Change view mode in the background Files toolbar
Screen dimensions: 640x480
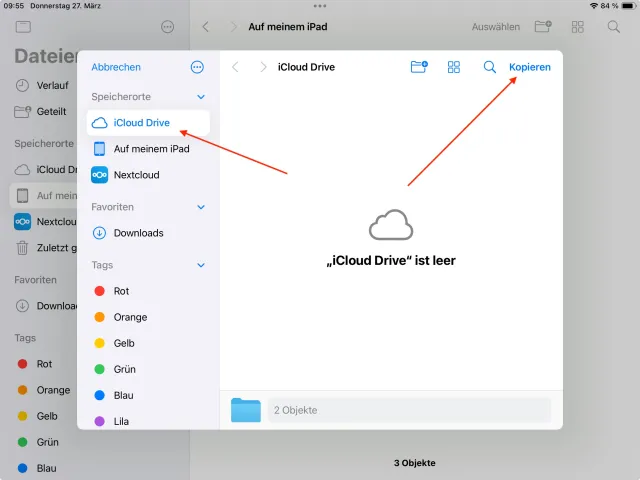tap(578, 27)
